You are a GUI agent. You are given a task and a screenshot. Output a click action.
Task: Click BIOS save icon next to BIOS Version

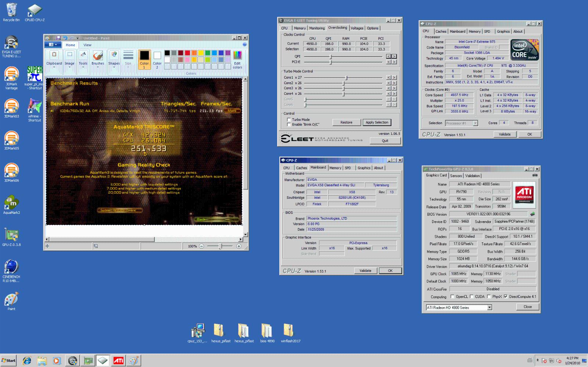point(533,214)
